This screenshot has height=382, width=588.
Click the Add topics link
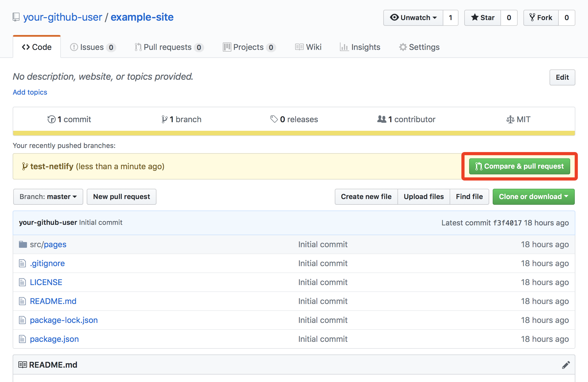click(x=30, y=92)
